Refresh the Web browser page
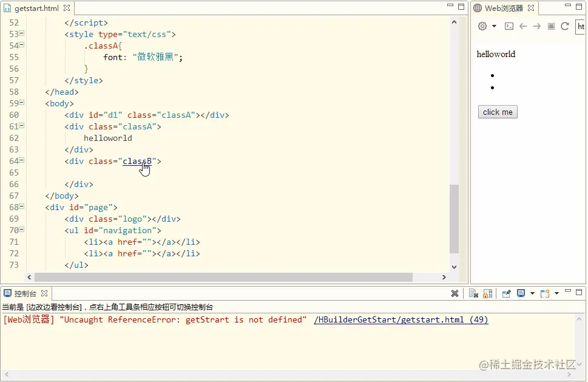 coord(565,26)
